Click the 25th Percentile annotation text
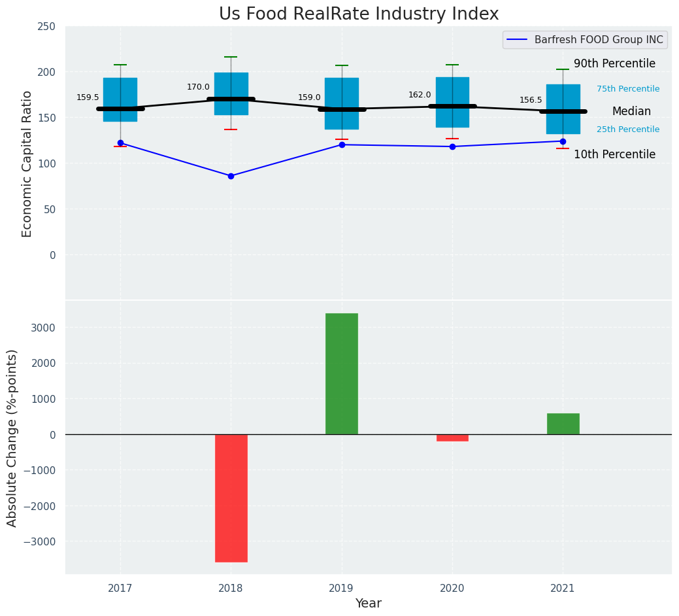 point(627,129)
